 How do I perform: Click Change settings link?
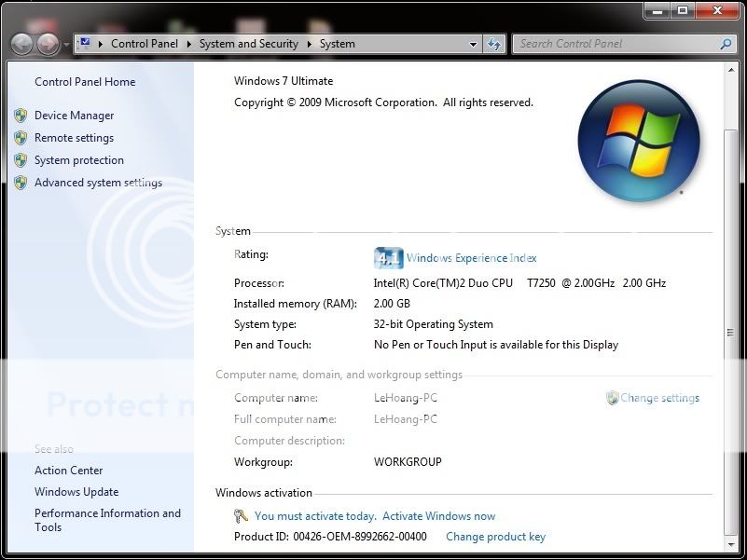660,398
